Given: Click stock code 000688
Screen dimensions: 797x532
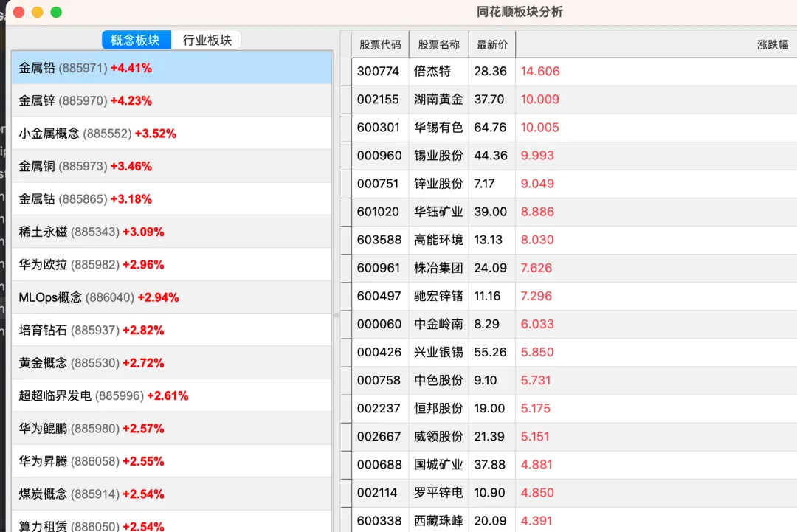Looking at the screenshot, I should click(x=379, y=464).
